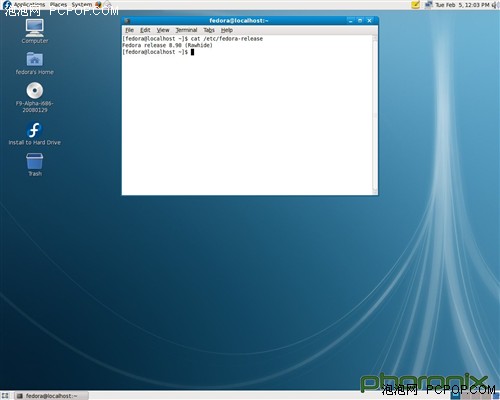This screenshot has height=400, width=500.
Task: Click the date and time clock
Action: tap(462, 5)
